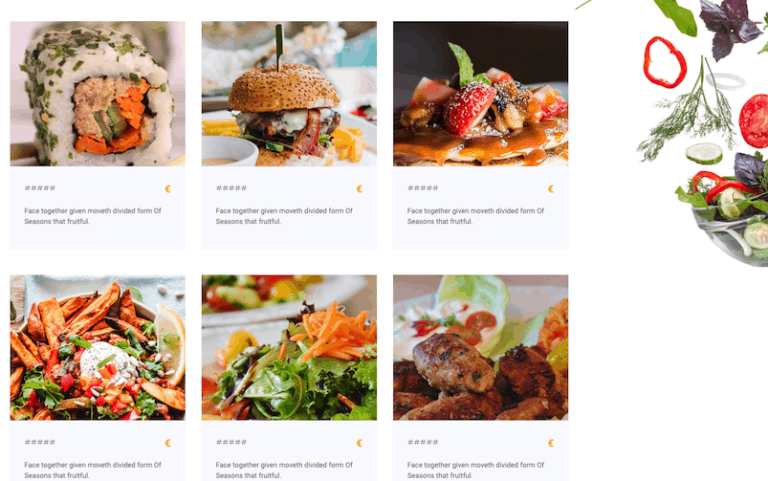The width and height of the screenshot is (768, 481).
Task: Open the burger photo
Action: click(x=289, y=94)
